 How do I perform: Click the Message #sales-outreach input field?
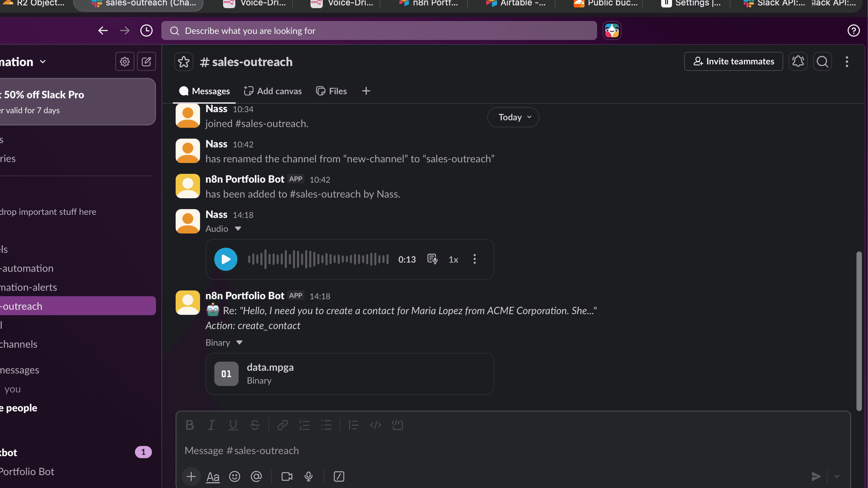point(513,451)
